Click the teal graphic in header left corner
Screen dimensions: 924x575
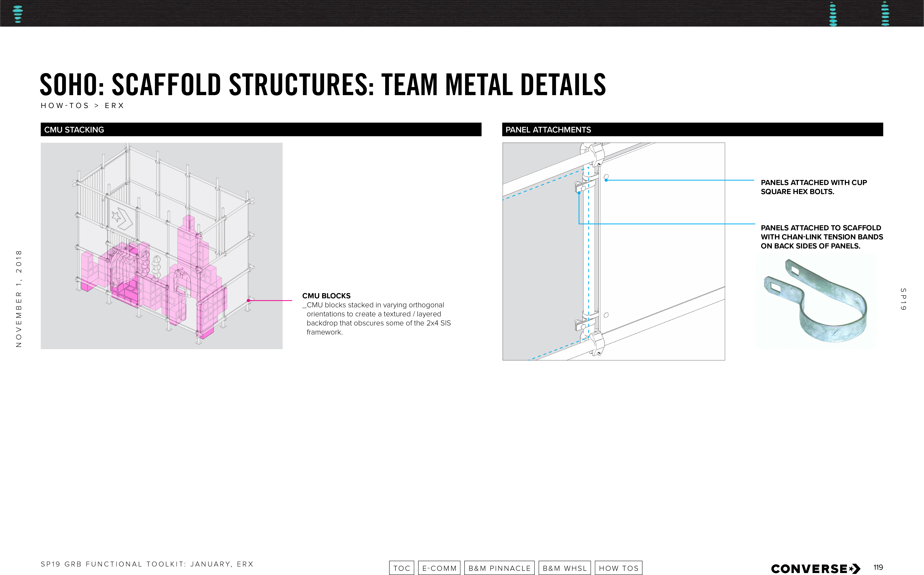coord(18,14)
